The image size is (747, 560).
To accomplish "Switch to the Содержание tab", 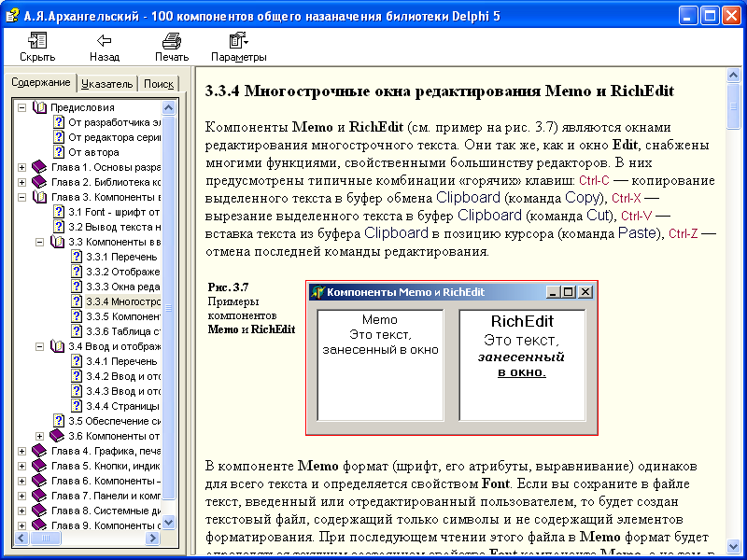I will (x=40, y=82).
